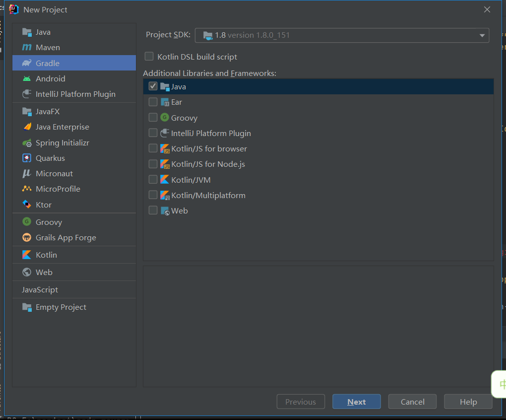The image size is (506, 420).
Task: Click the Kotlin/JVM icon
Action: (165, 179)
